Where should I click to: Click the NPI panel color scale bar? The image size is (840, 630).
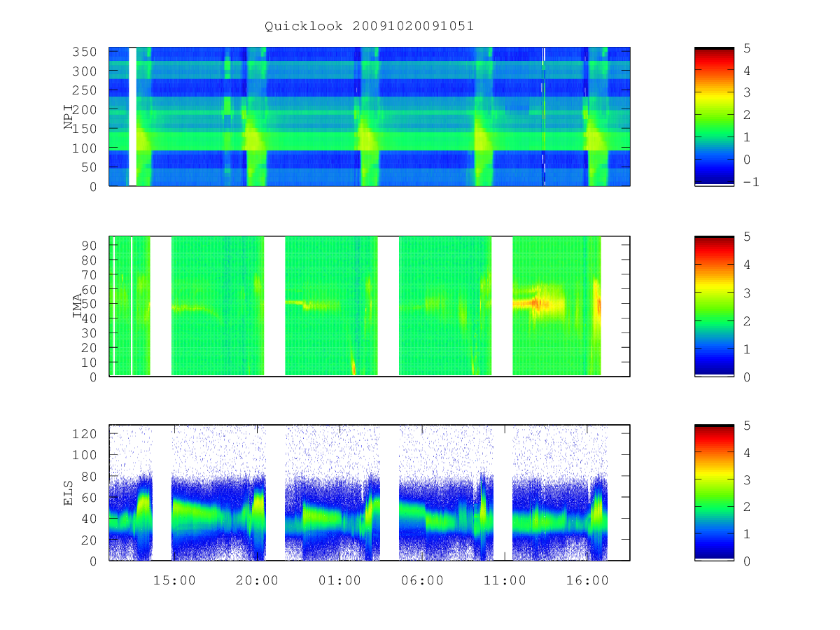tap(714, 116)
